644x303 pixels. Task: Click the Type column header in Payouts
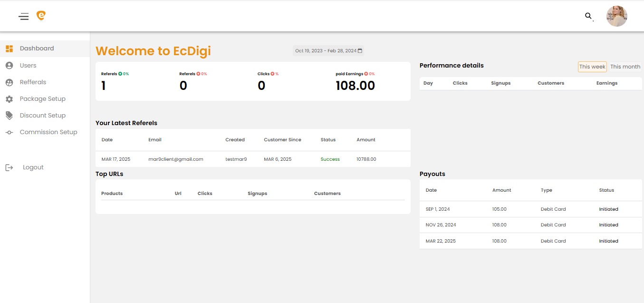pyautogui.click(x=547, y=190)
